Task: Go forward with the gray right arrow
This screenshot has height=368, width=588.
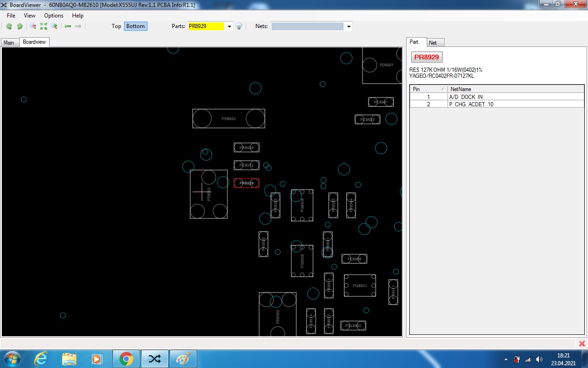Action: pyautogui.click(x=78, y=26)
